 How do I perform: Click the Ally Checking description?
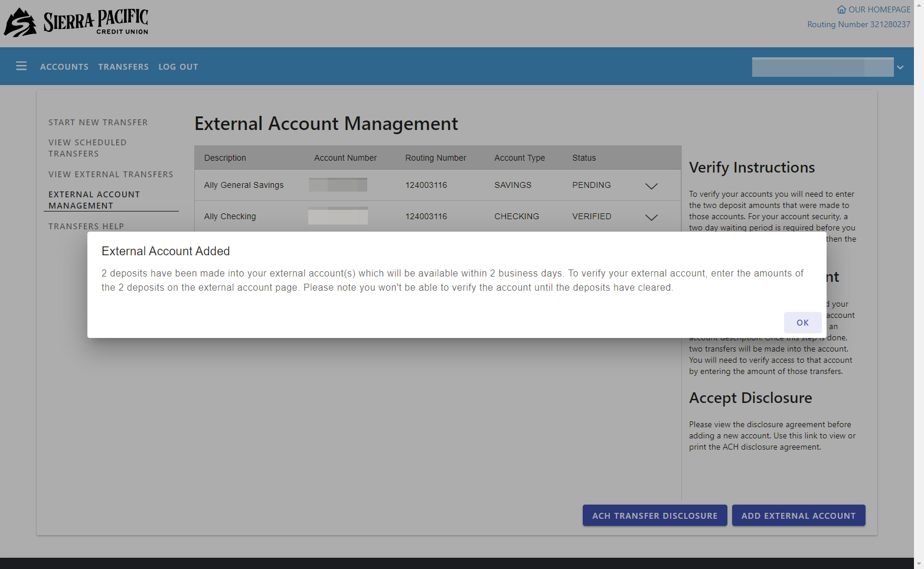230,216
